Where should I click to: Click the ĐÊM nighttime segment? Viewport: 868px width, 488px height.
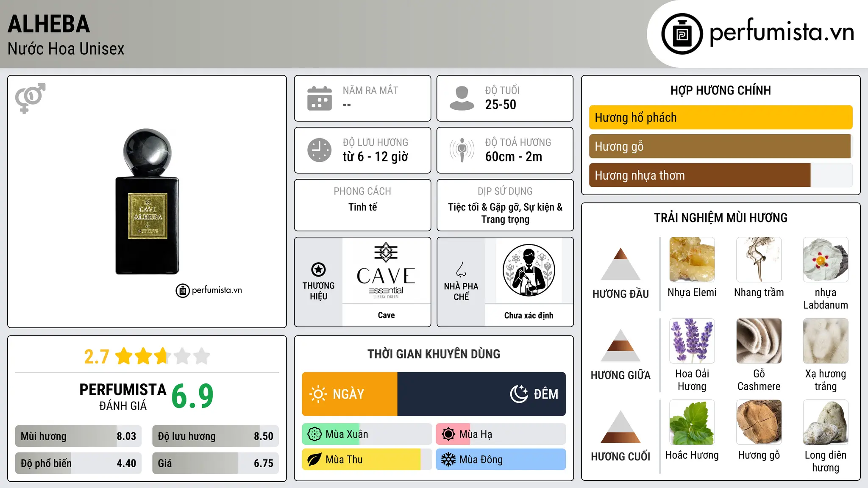click(481, 394)
